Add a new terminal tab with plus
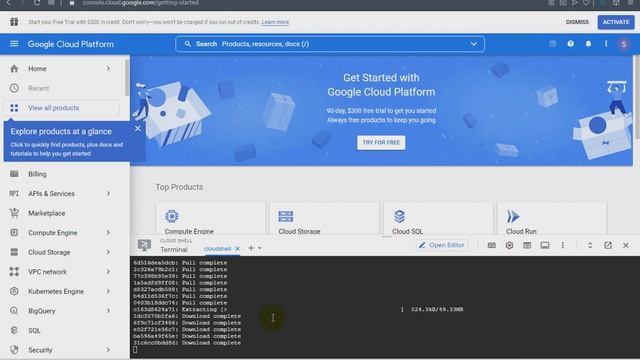Image resolution: width=640 pixels, height=360 pixels. tap(251, 248)
